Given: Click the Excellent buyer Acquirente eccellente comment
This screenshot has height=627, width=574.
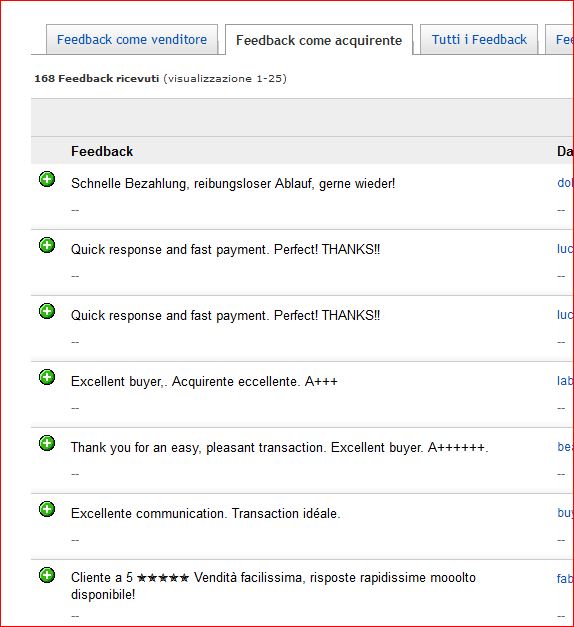Looking at the screenshot, I should point(204,381).
